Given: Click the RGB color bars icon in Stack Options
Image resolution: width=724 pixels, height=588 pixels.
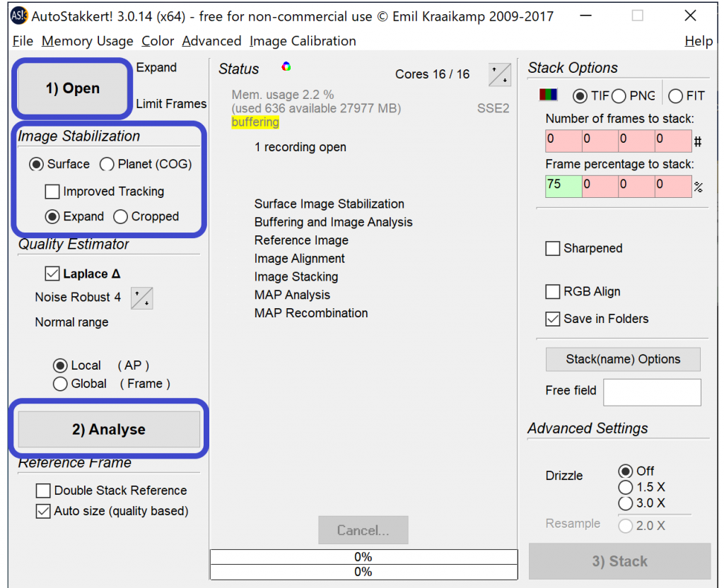Looking at the screenshot, I should 548,95.
